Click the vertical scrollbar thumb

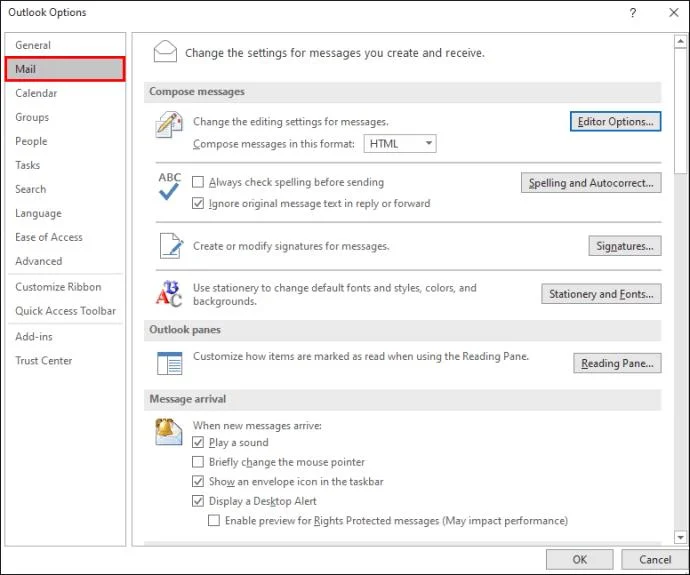[680, 111]
